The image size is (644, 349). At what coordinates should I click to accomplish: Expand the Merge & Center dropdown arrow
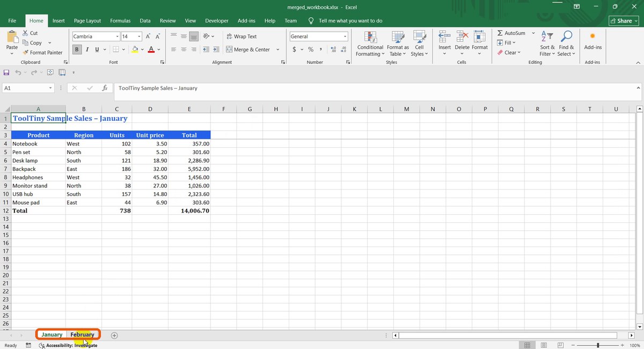click(x=277, y=49)
